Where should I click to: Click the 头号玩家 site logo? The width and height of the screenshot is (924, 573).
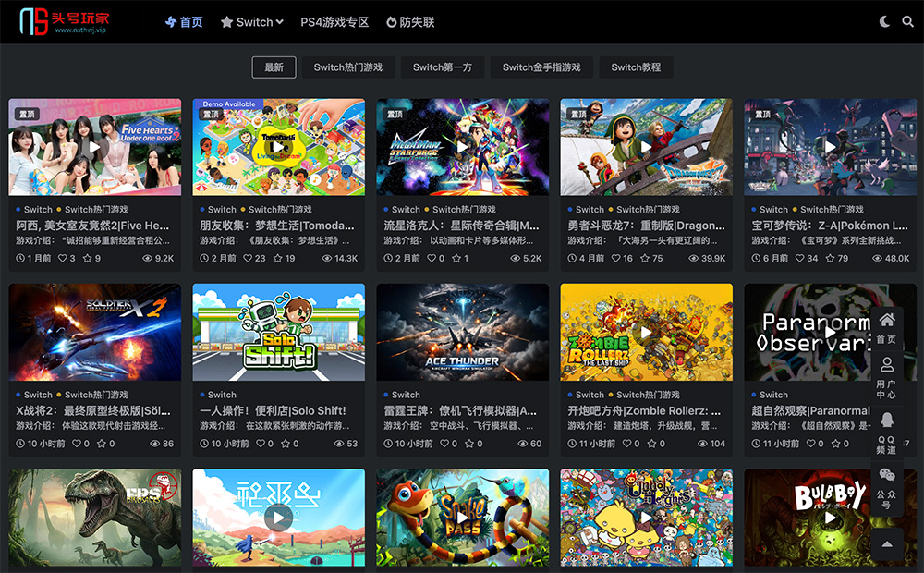65,22
